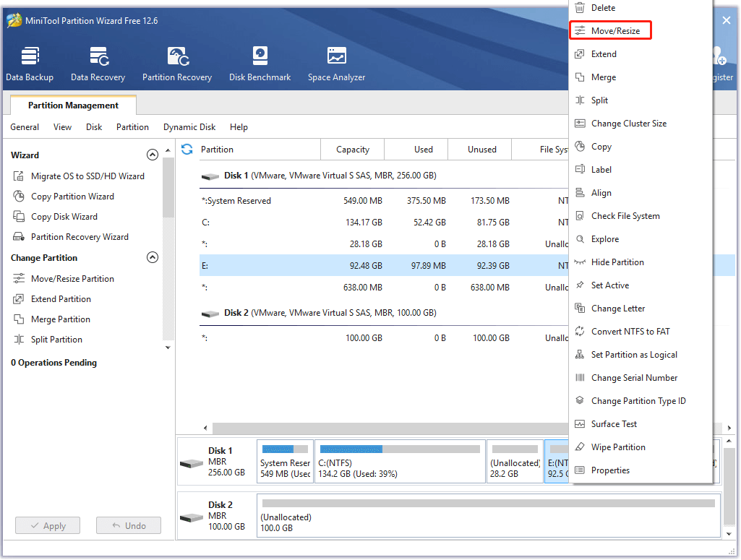Collapse the Wizard section

point(153,155)
